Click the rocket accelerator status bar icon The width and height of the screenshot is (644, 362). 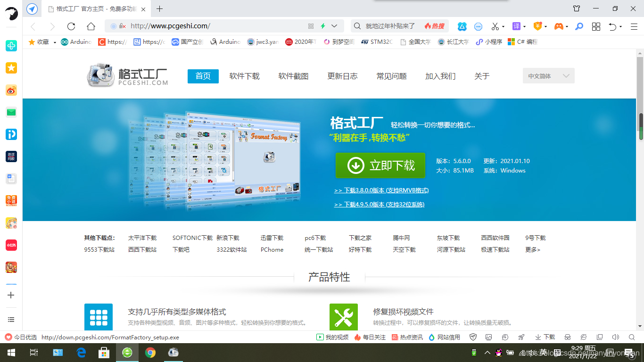[x=521, y=337]
